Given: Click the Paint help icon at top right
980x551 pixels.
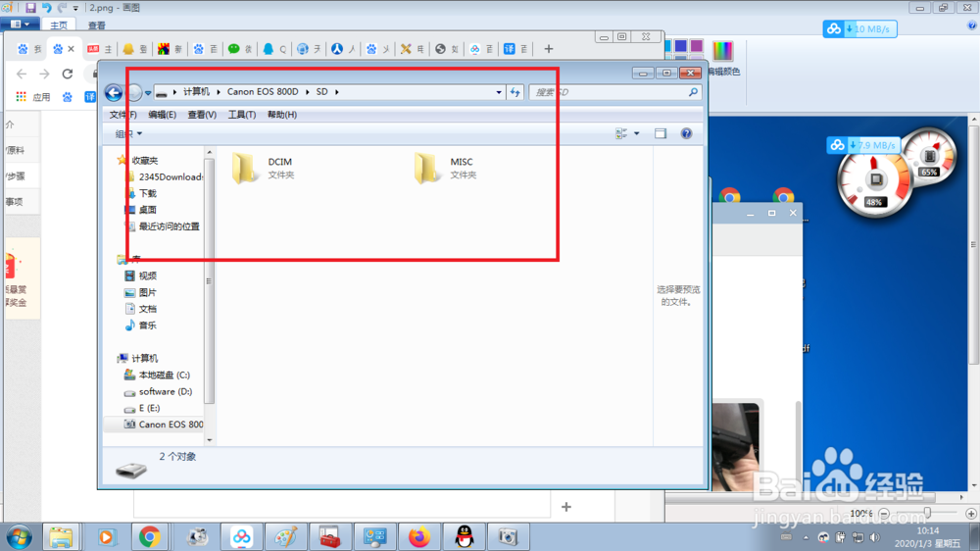Looking at the screenshot, I should pos(972,25).
